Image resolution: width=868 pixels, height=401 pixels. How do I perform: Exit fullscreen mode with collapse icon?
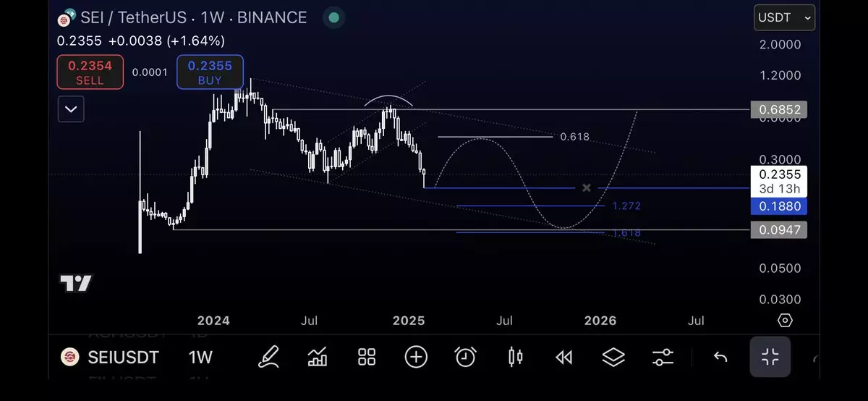770,356
